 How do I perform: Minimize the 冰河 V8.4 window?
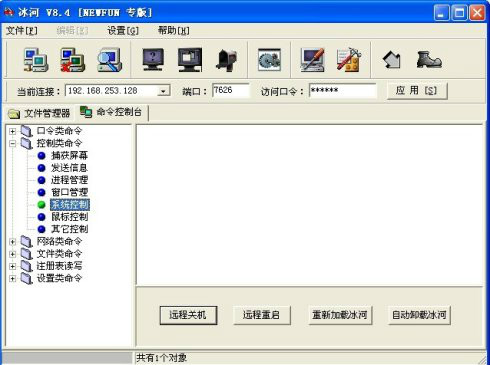[x=441, y=13]
